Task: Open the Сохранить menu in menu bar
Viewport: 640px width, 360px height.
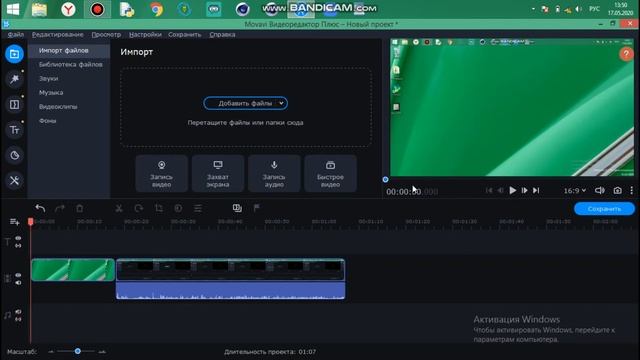Action: (x=184, y=35)
